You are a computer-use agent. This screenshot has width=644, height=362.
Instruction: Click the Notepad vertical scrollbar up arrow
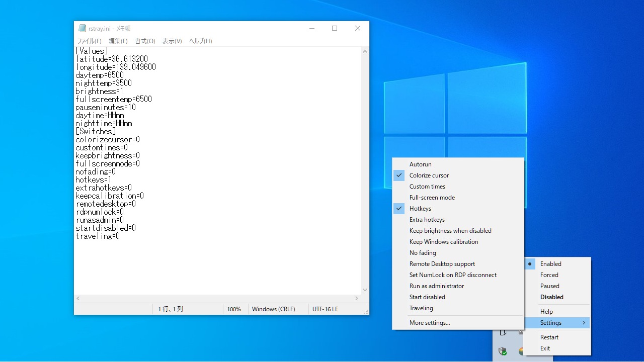point(365,51)
